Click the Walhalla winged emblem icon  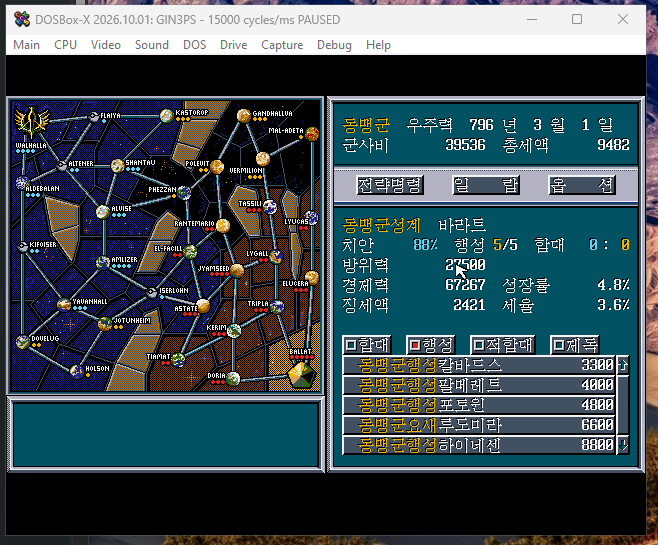click(x=32, y=123)
